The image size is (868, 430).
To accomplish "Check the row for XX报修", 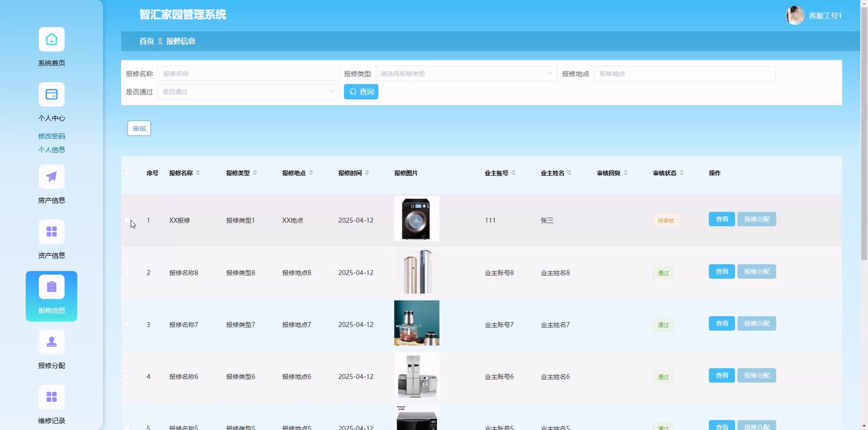I will click(x=127, y=220).
